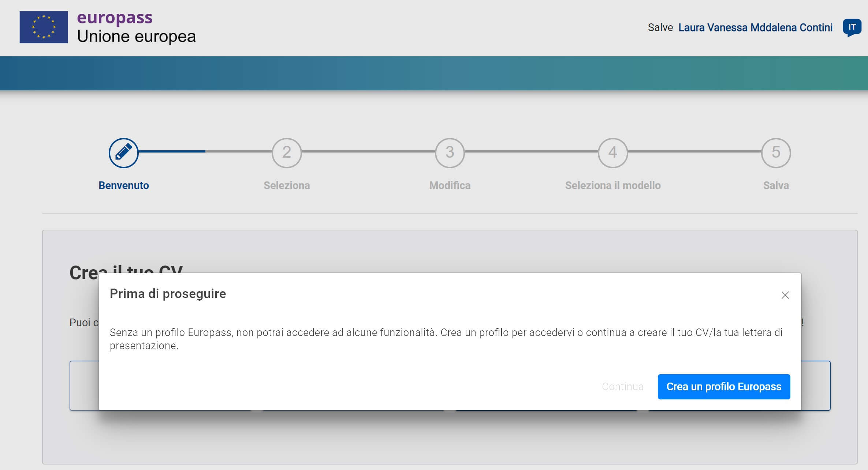
Task: Click the europass wordmark in the header
Action: pos(115,17)
